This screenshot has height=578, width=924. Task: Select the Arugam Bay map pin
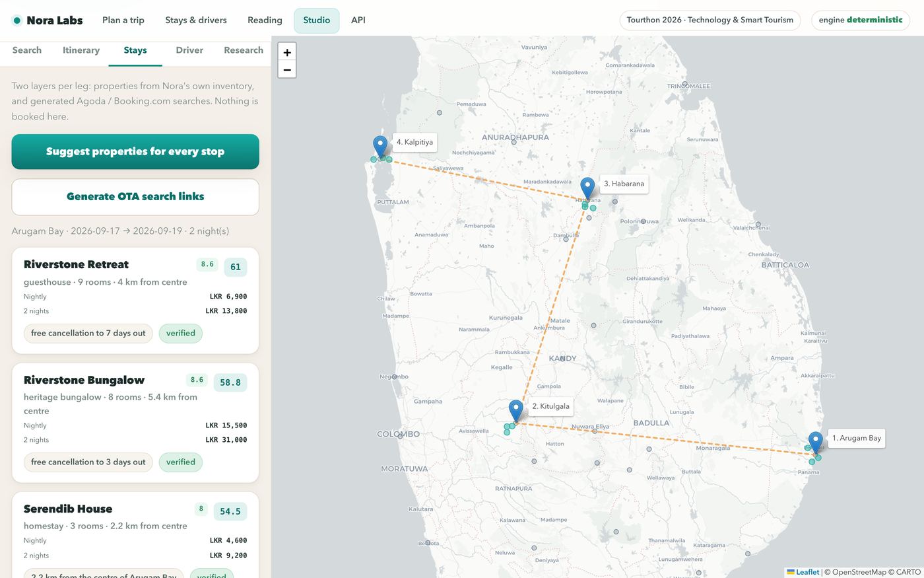[816, 443]
